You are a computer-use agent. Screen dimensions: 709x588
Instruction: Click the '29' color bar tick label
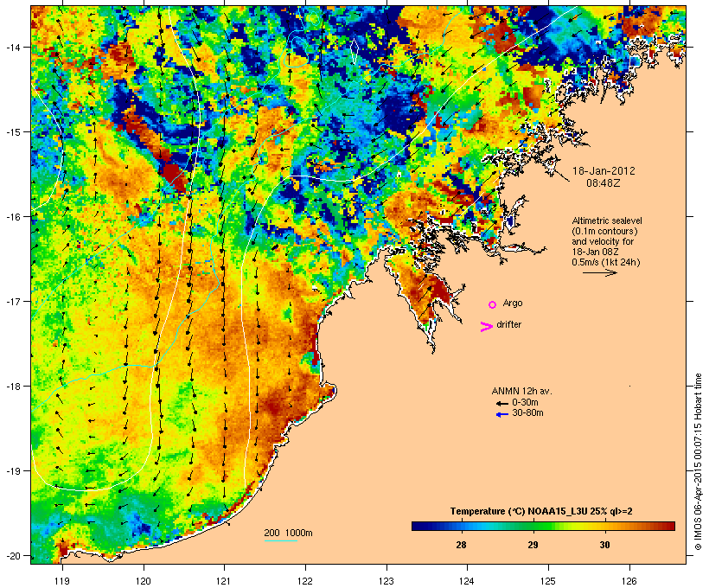[x=533, y=545]
